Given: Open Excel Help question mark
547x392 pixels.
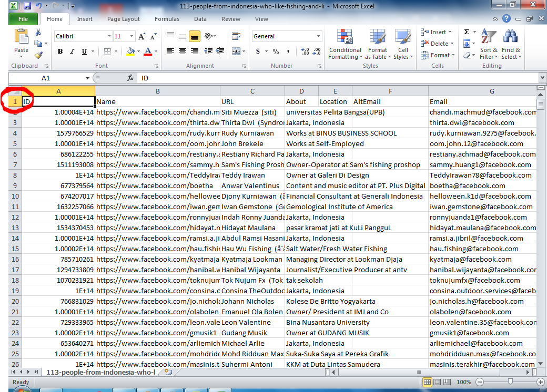Looking at the screenshot, I should coord(507,19).
